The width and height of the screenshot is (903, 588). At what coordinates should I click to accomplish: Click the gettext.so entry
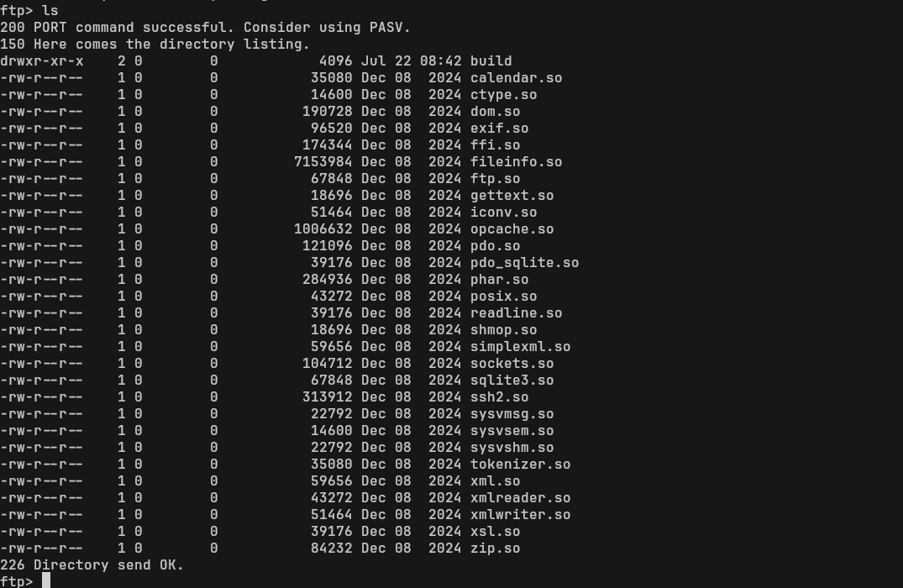click(512, 195)
